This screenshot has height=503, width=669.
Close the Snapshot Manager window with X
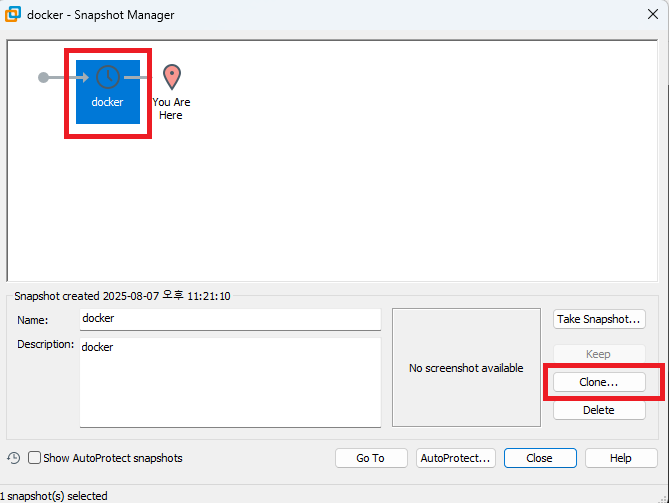click(653, 14)
